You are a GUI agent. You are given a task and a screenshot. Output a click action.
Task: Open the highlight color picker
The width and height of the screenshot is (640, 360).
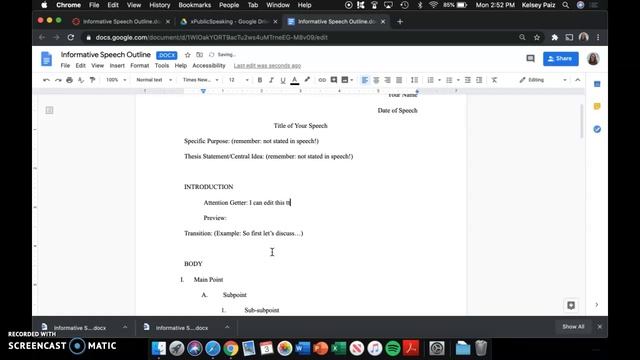307,80
